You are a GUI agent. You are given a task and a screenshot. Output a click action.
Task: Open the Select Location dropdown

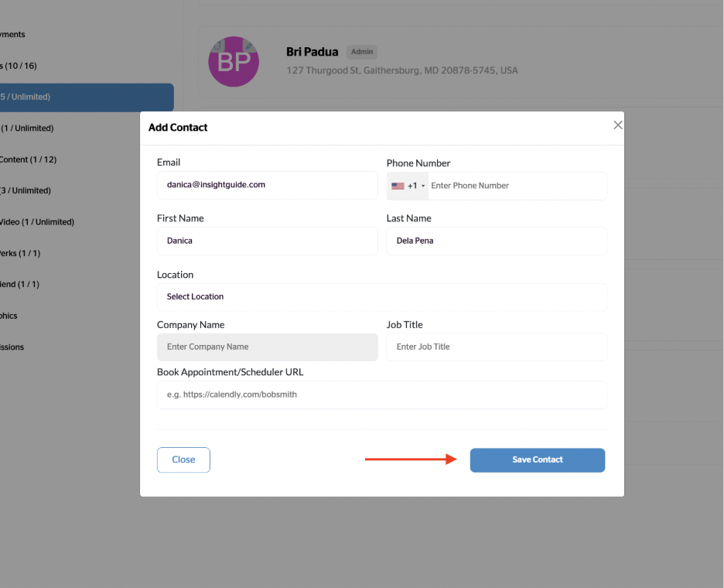point(381,297)
